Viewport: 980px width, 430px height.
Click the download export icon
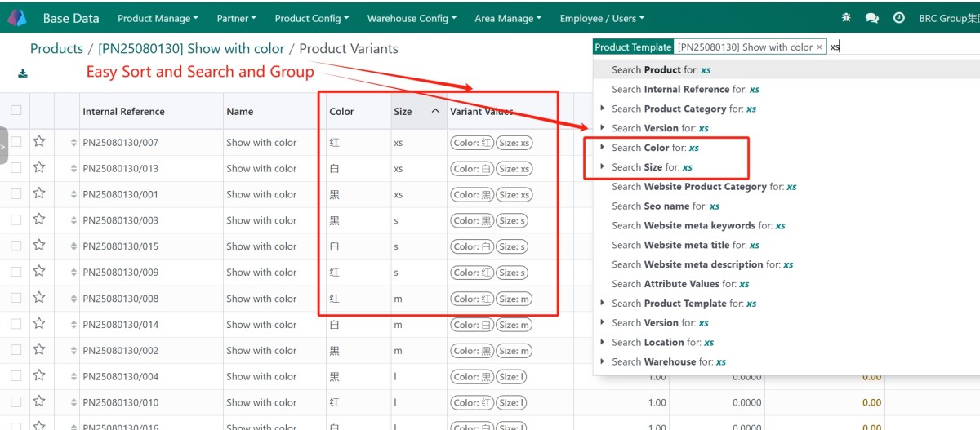[23, 73]
